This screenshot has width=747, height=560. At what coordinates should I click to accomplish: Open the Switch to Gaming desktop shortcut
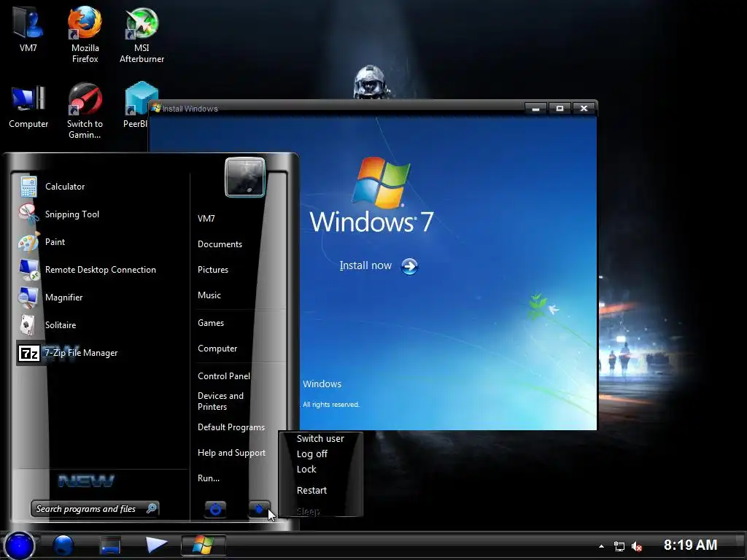pyautogui.click(x=85, y=111)
